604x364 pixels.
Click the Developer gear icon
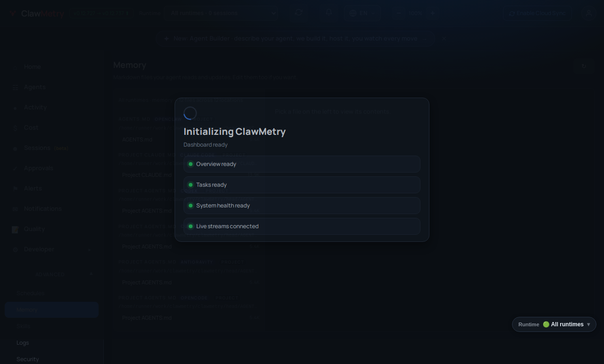point(15,249)
